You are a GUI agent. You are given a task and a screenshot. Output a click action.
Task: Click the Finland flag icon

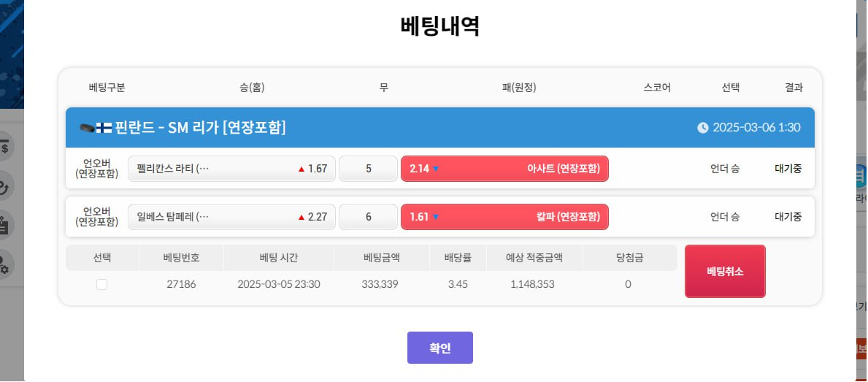click(104, 128)
